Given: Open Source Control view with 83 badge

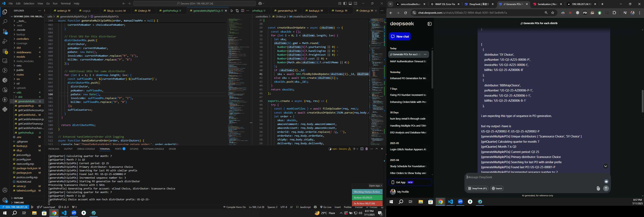Looking at the screenshot, I should [x=5, y=32].
